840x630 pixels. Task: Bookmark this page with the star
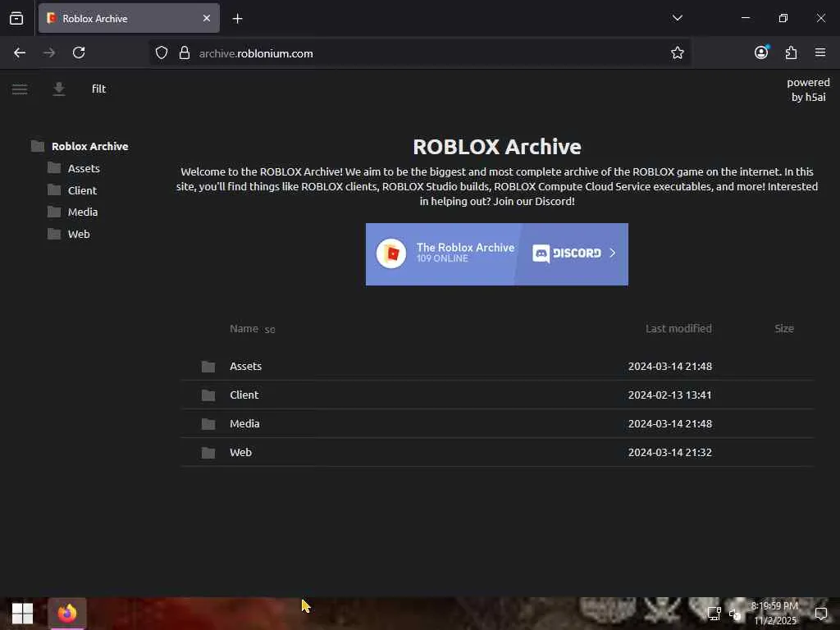[x=677, y=52]
